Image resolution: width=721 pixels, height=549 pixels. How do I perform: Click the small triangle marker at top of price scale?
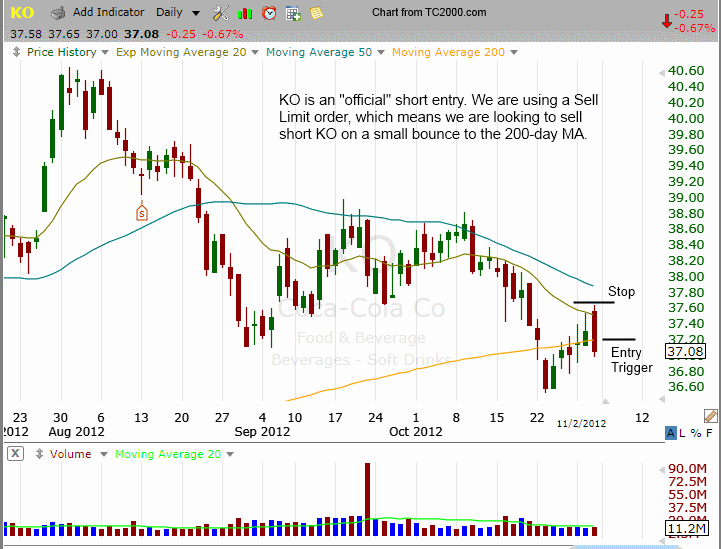point(662,73)
